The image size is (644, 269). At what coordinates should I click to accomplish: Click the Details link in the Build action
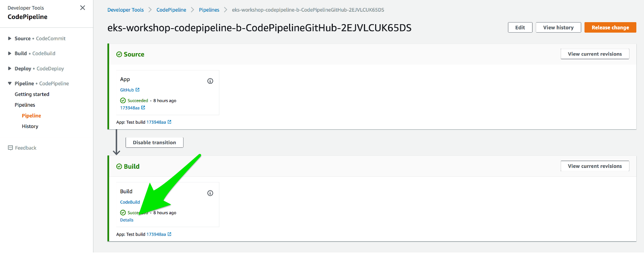[x=126, y=220]
